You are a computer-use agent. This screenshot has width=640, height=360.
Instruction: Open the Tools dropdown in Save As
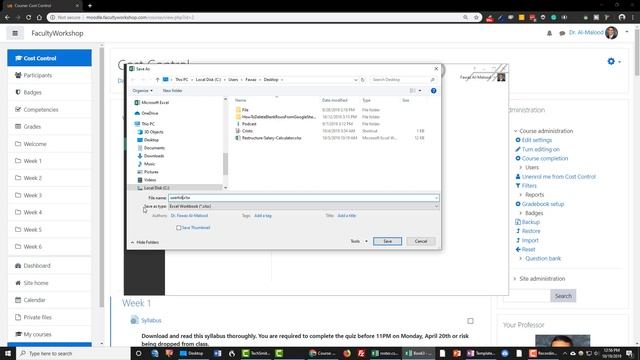tap(359, 241)
